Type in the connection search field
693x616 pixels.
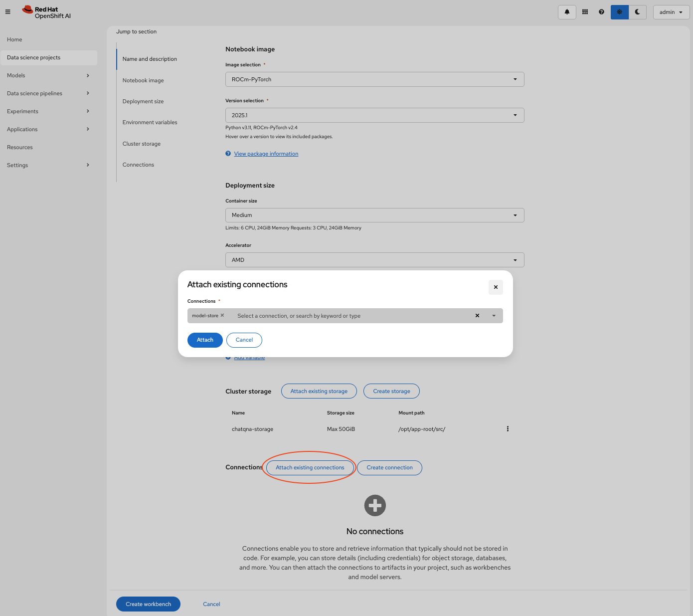349,316
